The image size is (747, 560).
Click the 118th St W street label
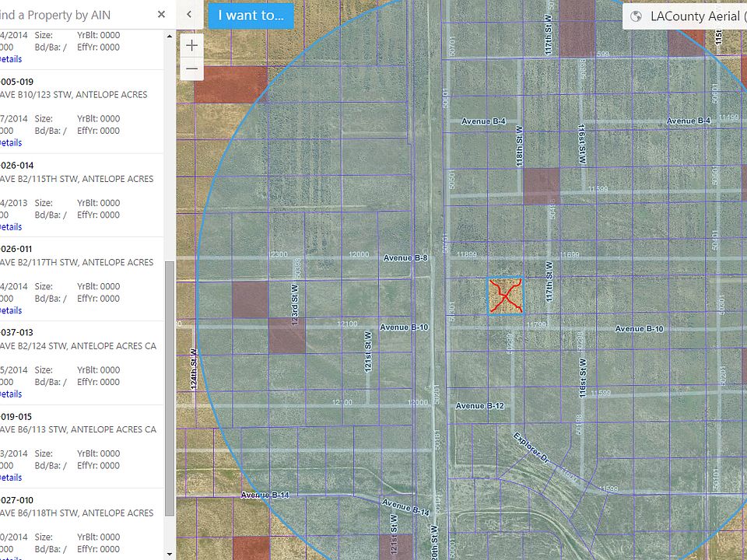click(519, 146)
